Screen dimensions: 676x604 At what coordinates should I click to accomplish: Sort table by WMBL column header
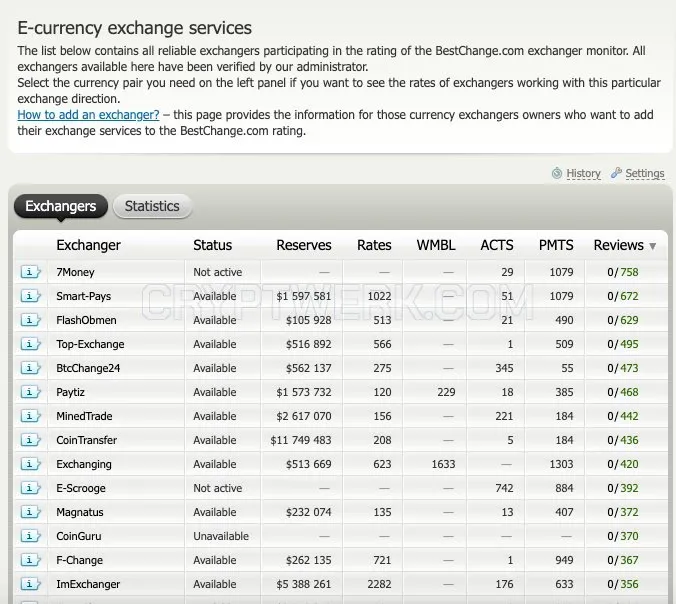[436, 245]
